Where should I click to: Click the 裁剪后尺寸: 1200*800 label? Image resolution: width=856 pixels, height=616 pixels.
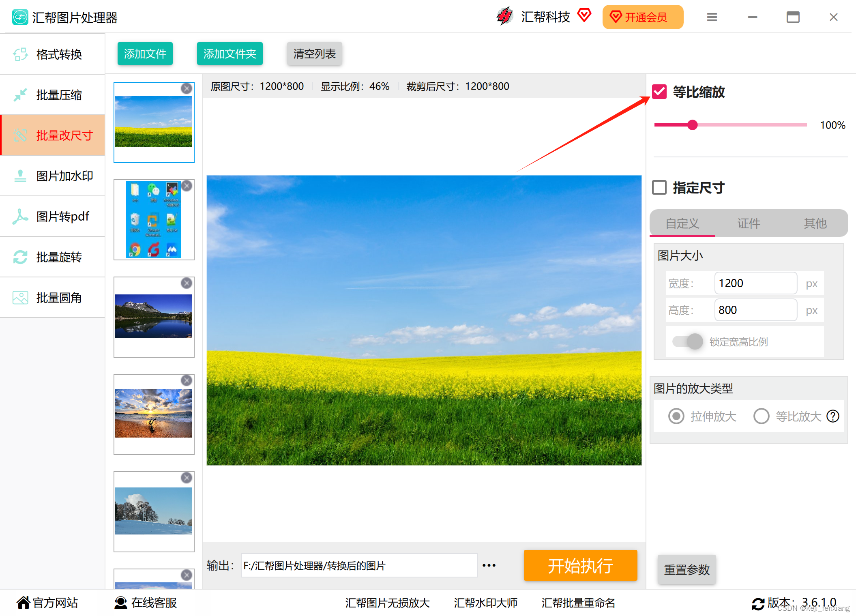458,86
